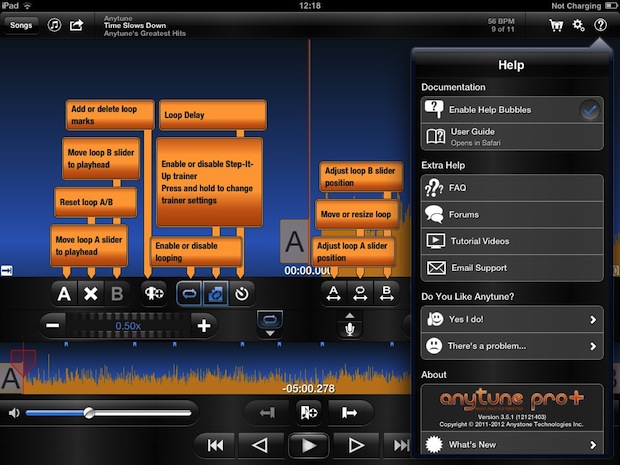Toggle looping on or off
Screen dimensions: 620x465
189,294
